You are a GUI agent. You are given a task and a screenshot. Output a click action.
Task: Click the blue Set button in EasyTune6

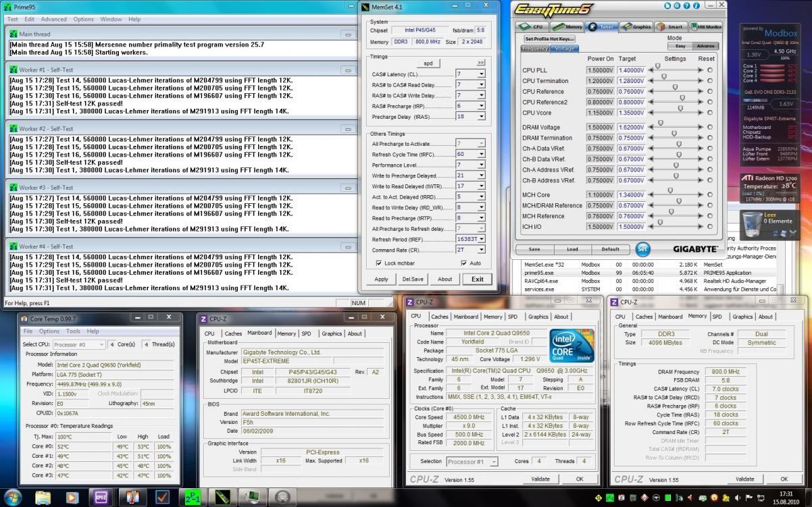pyautogui.click(x=642, y=248)
